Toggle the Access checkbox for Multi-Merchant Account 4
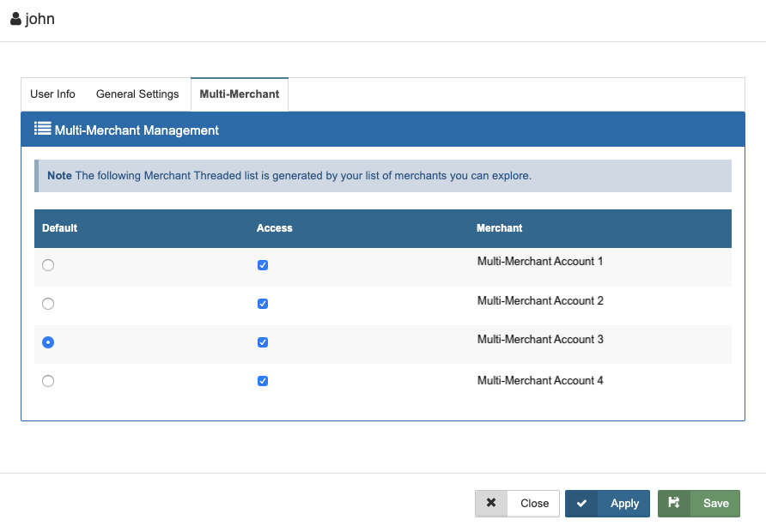 click(x=263, y=381)
